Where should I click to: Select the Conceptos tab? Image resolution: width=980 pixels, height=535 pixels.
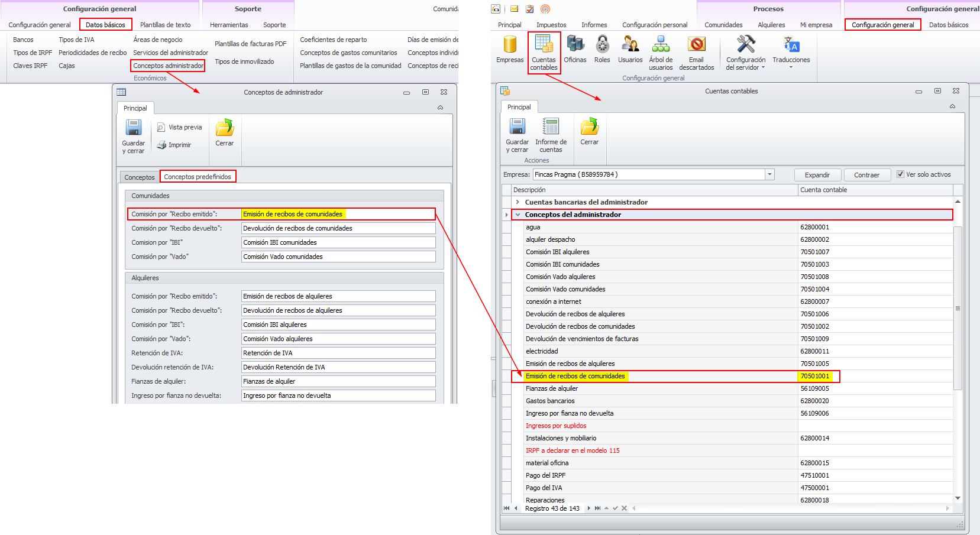140,177
